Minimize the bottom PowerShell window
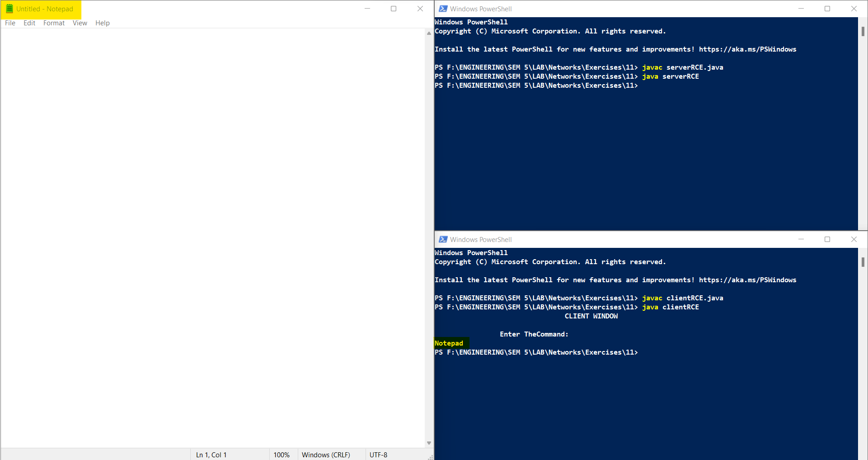The image size is (868, 460). pyautogui.click(x=801, y=239)
